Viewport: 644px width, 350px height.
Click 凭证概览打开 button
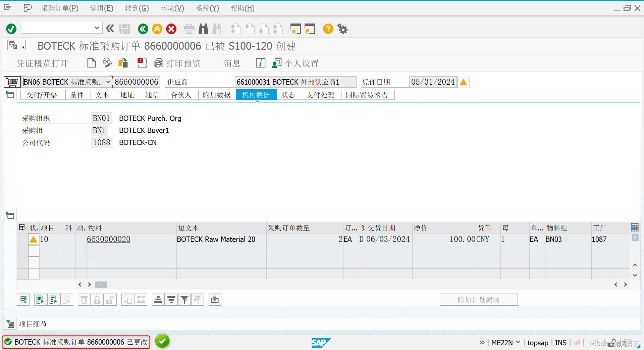tap(42, 63)
